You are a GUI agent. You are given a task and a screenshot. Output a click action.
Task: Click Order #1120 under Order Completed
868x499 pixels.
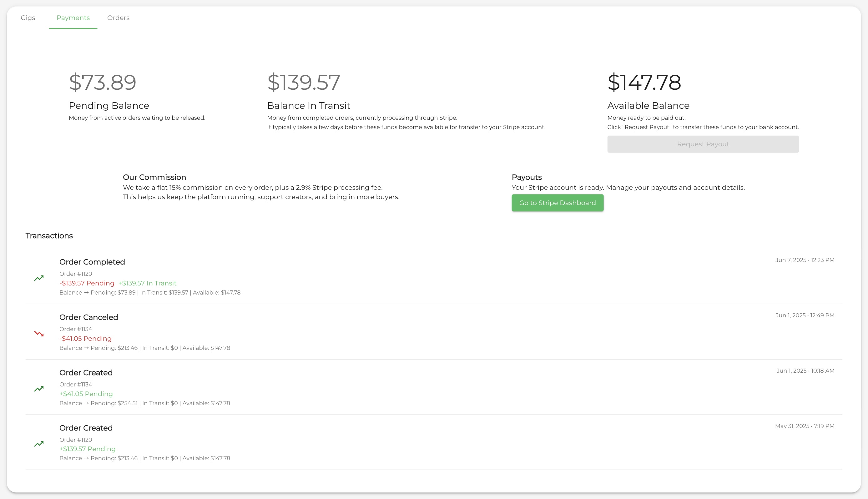click(75, 274)
